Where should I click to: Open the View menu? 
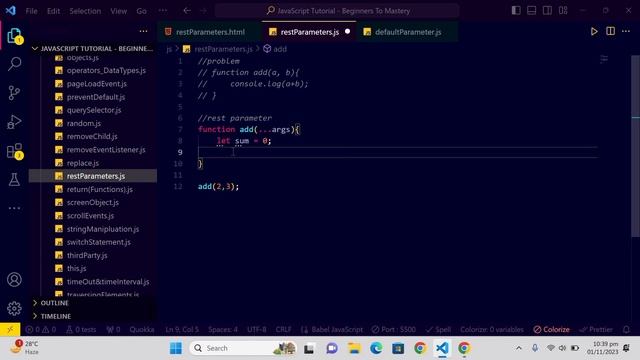click(x=118, y=11)
